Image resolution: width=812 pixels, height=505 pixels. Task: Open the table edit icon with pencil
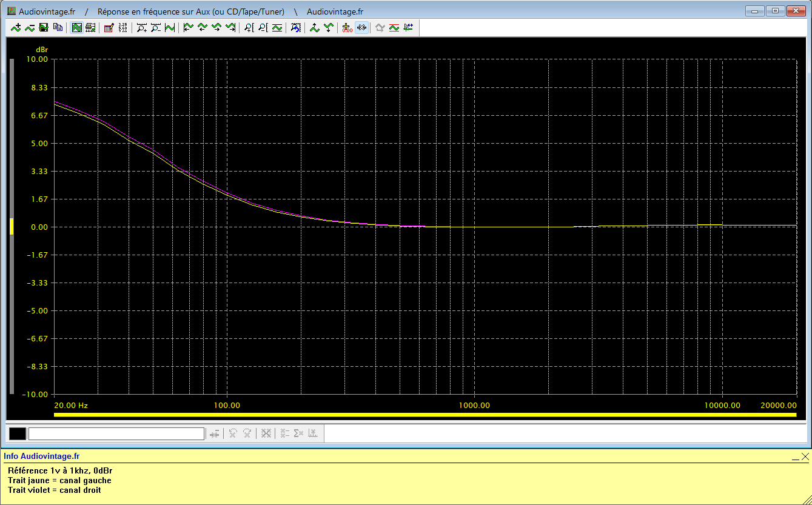coord(109,27)
